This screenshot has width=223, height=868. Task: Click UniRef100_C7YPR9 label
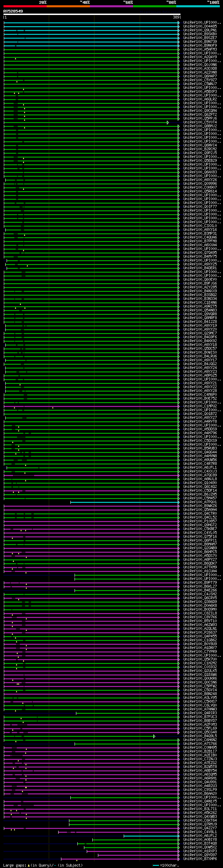[x=200, y=652]
